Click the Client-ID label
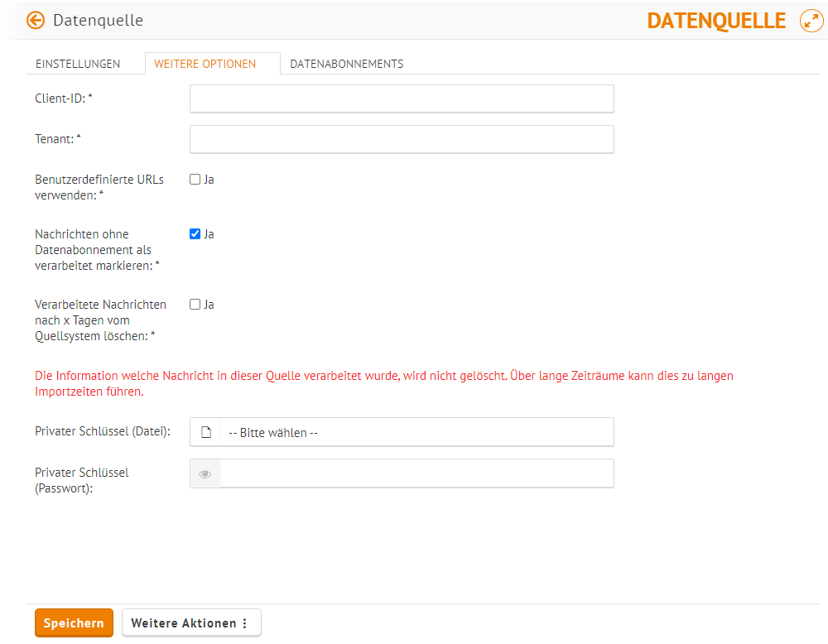Image resolution: width=828 pixels, height=644 pixels. (x=64, y=99)
